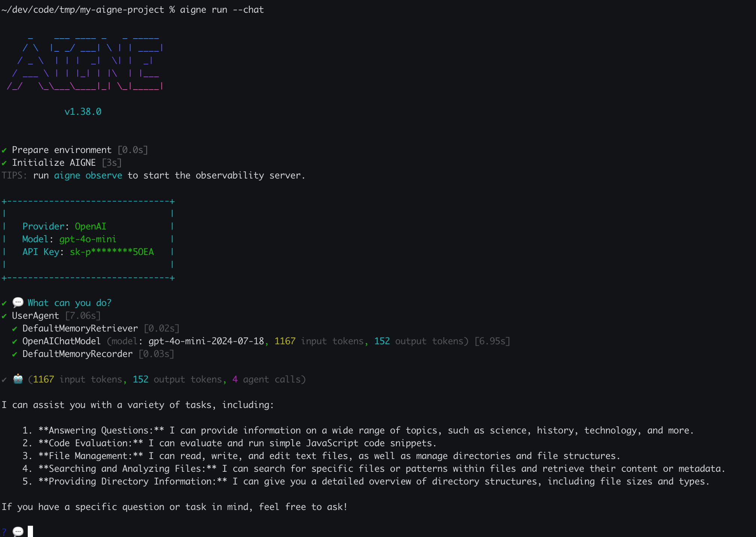Click the speech bubble beside "What can you do?"
Viewport: 756px width, 537px height.
[18, 302]
